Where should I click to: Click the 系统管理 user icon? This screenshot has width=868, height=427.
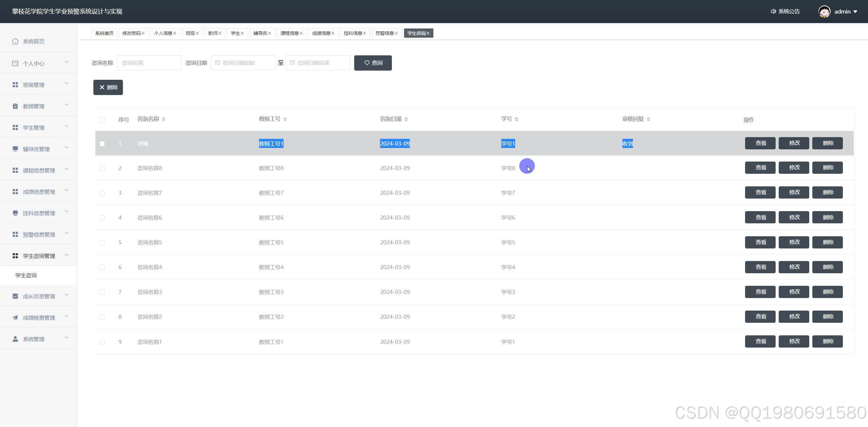tap(15, 339)
